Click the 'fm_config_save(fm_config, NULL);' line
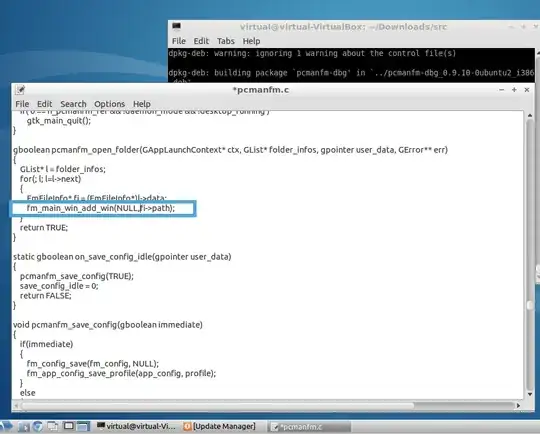The width and height of the screenshot is (540, 434). click(93, 364)
